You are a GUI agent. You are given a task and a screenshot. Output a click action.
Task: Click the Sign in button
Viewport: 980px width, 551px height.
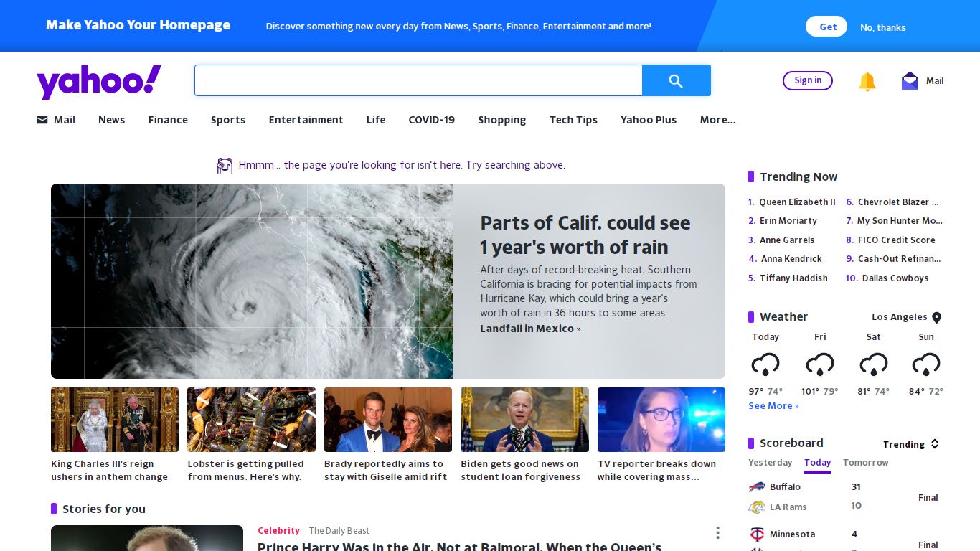(808, 80)
